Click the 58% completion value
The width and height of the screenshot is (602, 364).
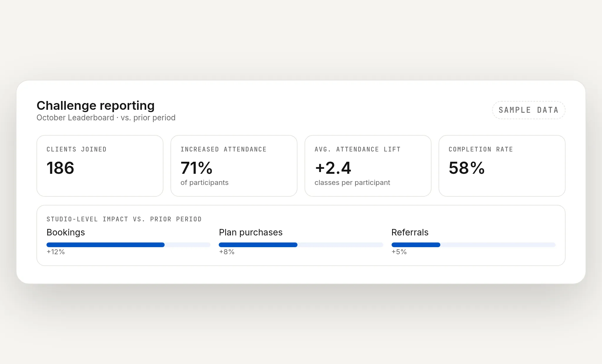tap(466, 168)
